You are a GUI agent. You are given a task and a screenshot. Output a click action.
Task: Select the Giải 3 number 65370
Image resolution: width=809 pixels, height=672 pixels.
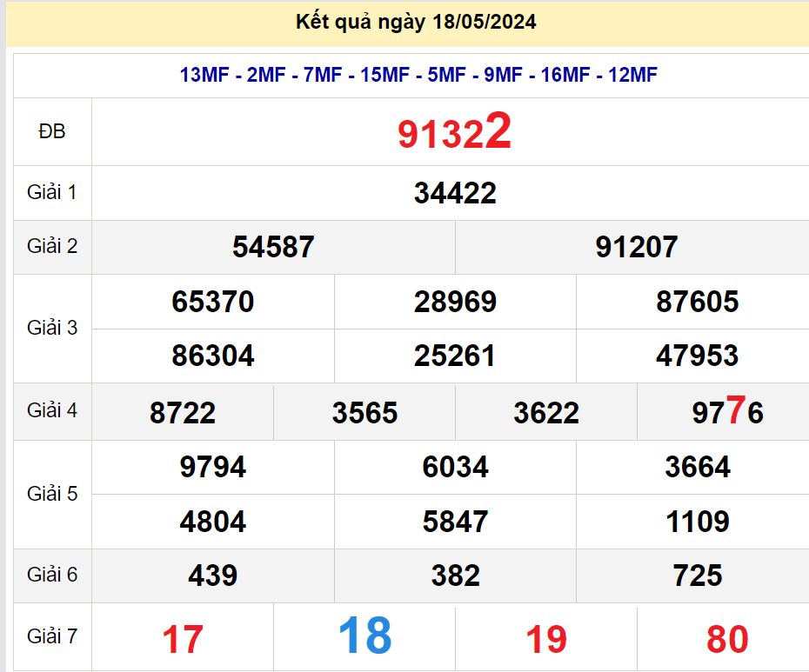pyautogui.click(x=213, y=302)
